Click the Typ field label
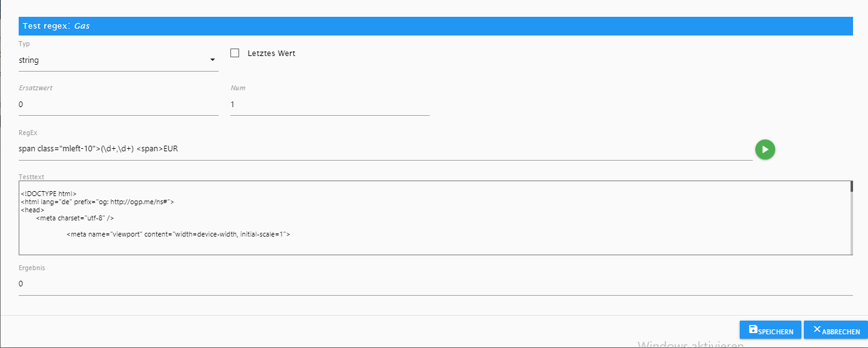The image size is (868, 348). [x=24, y=44]
